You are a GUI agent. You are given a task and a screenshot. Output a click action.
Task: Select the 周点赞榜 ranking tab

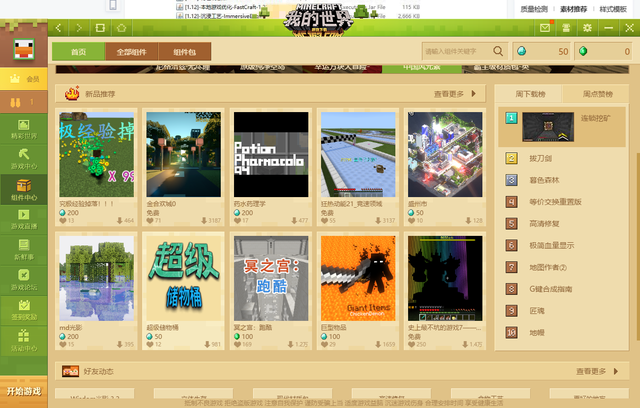click(x=597, y=94)
